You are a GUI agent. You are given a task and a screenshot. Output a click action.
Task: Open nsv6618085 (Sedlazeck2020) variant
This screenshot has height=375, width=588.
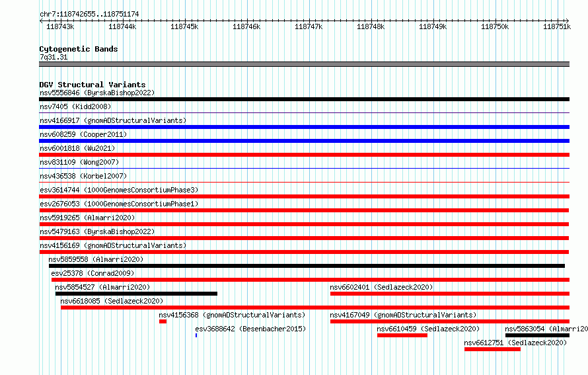112,301
